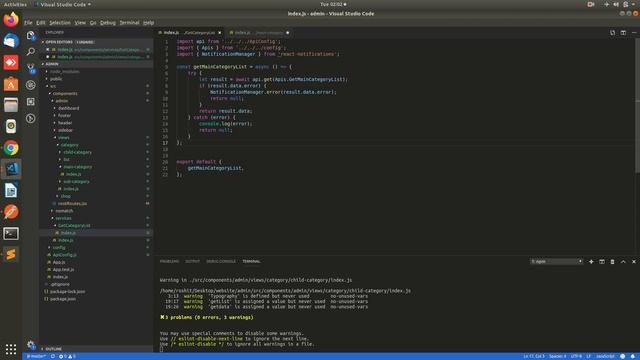Viewport: 640px width, 360px height.
Task: Open the Extensions view in activity bar
Action: [31, 102]
